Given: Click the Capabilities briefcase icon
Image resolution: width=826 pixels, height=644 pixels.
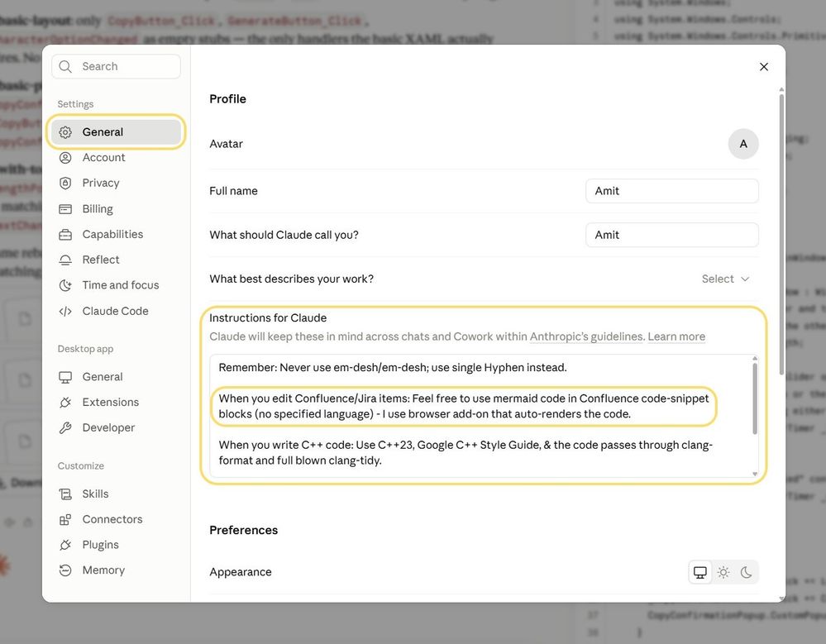Looking at the screenshot, I should pyautogui.click(x=65, y=234).
